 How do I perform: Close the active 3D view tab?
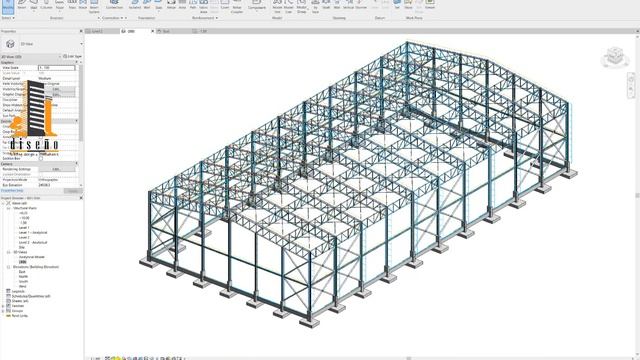click(x=153, y=31)
